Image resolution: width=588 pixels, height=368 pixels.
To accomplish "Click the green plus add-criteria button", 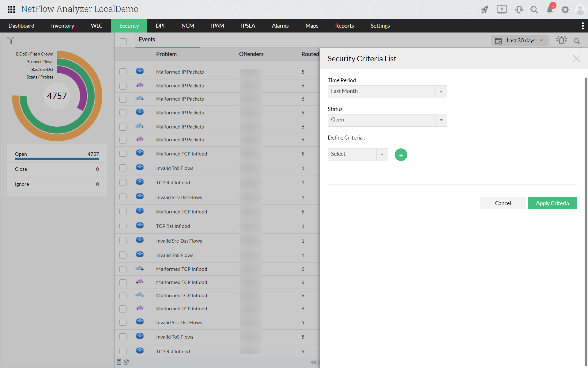I will coord(401,155).
